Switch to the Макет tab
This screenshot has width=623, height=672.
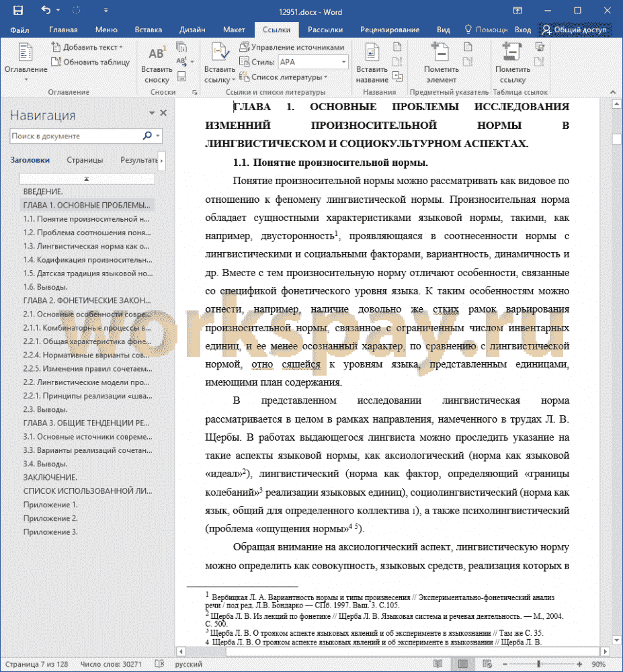pyautogui.click(x=234, y=30)
